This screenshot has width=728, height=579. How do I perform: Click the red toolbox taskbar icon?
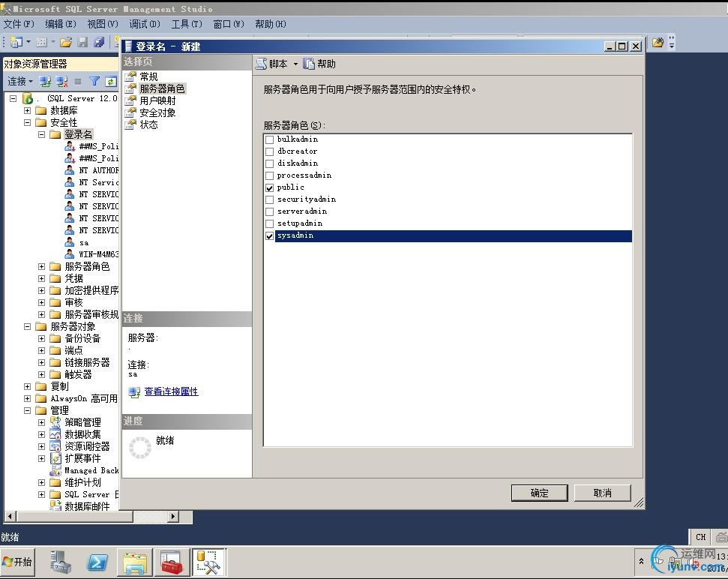pos(172,562)
